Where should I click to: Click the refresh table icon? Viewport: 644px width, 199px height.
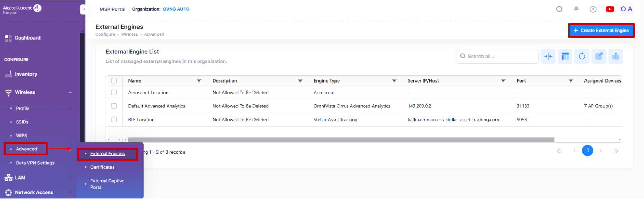(582, 56)
